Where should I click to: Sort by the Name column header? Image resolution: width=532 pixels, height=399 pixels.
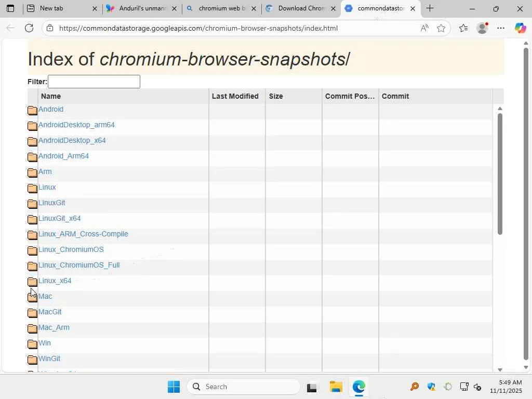123,96
